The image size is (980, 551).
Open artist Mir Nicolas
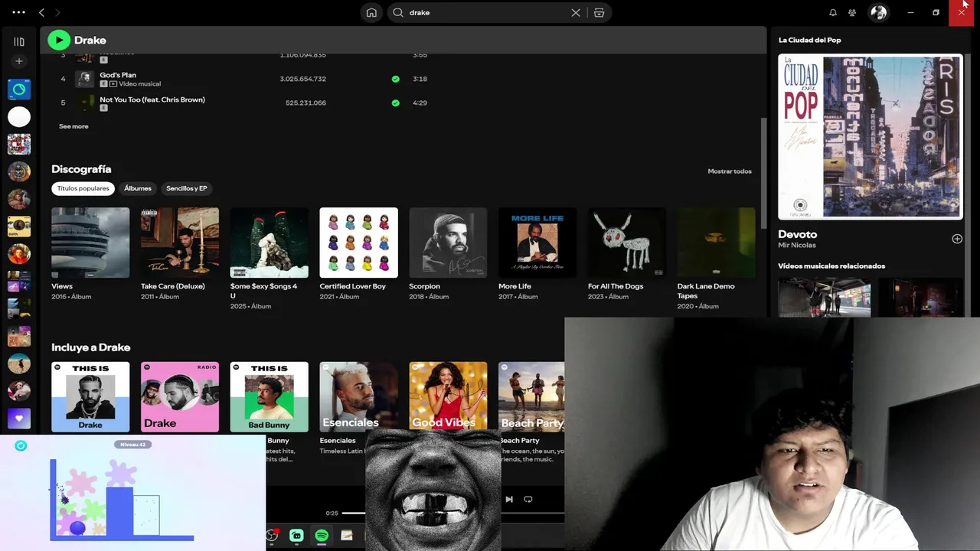(797, 246)
